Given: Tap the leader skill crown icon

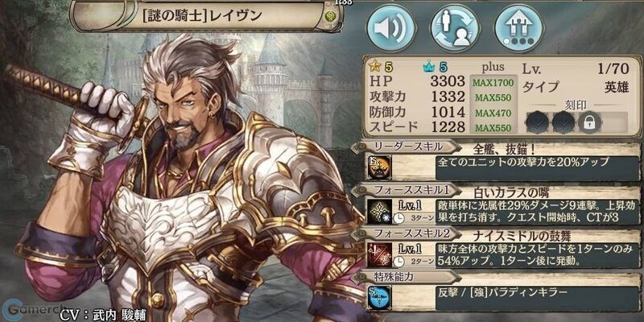Looking at the screenshot, I should (x=378, y=167).
